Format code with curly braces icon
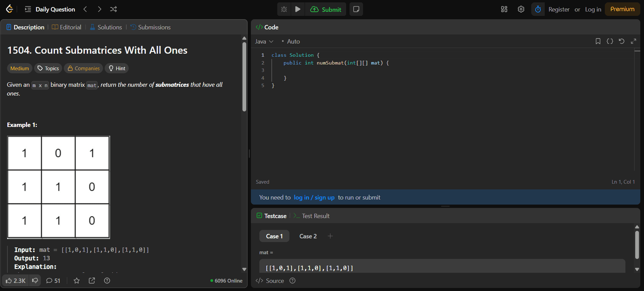 [610, 41]
